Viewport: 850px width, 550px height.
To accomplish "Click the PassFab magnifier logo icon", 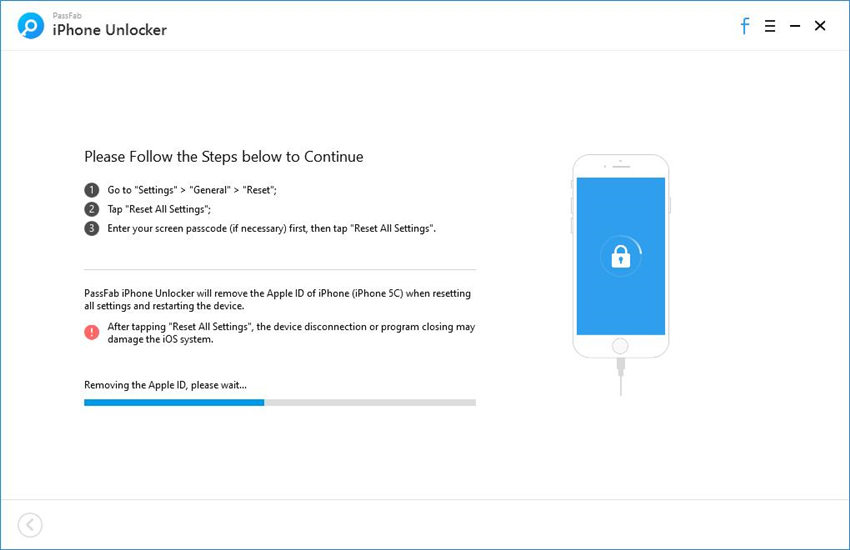I will pyautogui.click(x=30, y=25).
